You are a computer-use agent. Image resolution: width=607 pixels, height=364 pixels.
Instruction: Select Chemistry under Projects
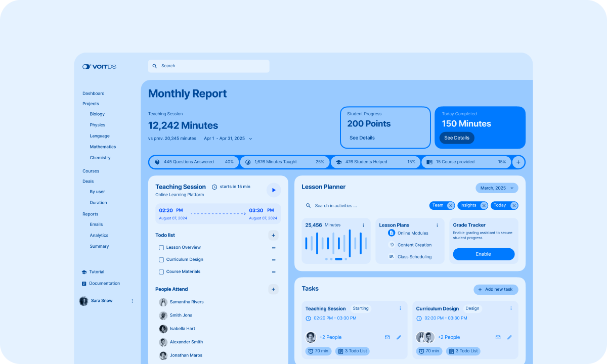pyautogui.click(x=100, y=158)
